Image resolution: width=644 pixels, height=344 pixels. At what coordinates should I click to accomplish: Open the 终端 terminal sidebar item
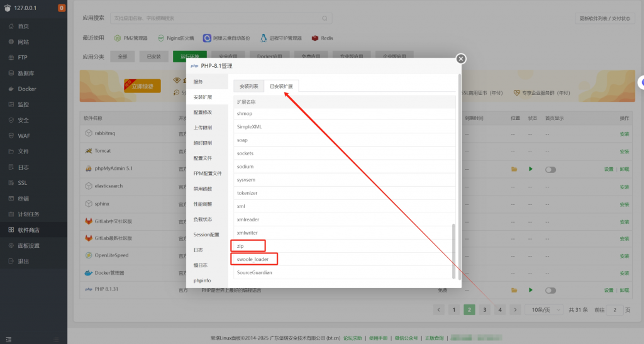pyautogui.click(x=23, y=198)
